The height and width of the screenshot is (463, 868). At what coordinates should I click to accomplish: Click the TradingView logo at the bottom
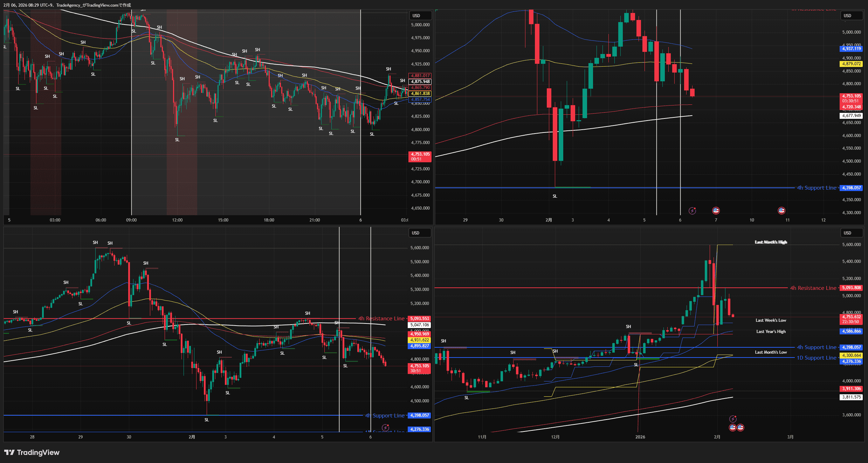(32, 452)
